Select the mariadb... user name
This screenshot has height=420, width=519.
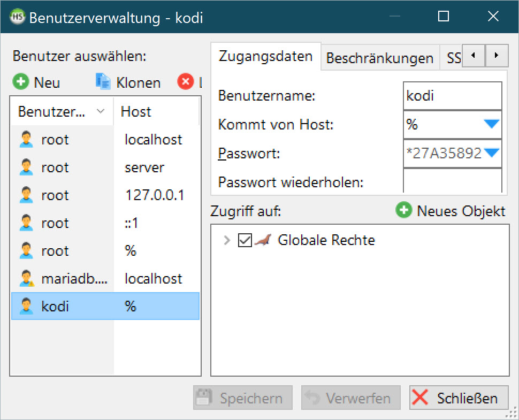[x=74, y=279]
